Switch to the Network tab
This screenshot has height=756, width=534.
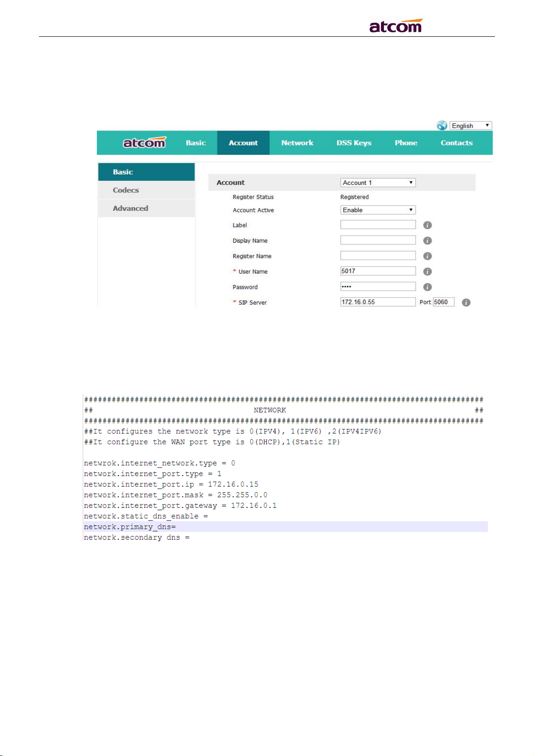point(297,143)
